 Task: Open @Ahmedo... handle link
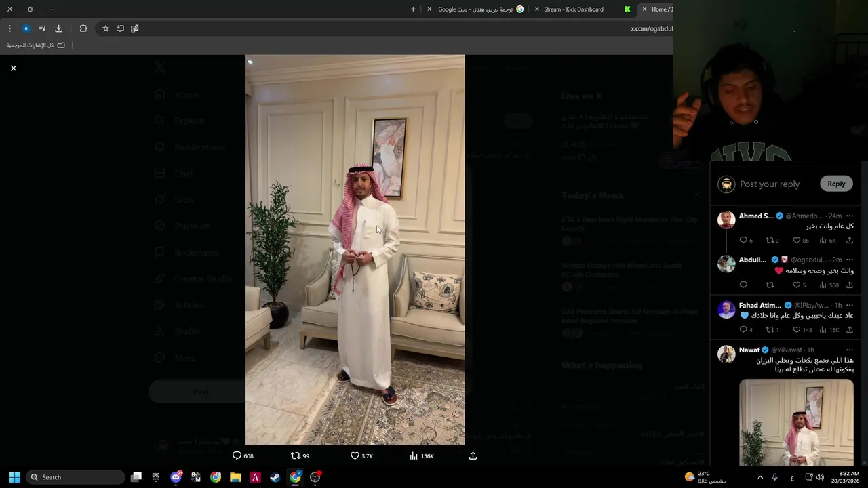pyautogui.click(x=804, y=216)
